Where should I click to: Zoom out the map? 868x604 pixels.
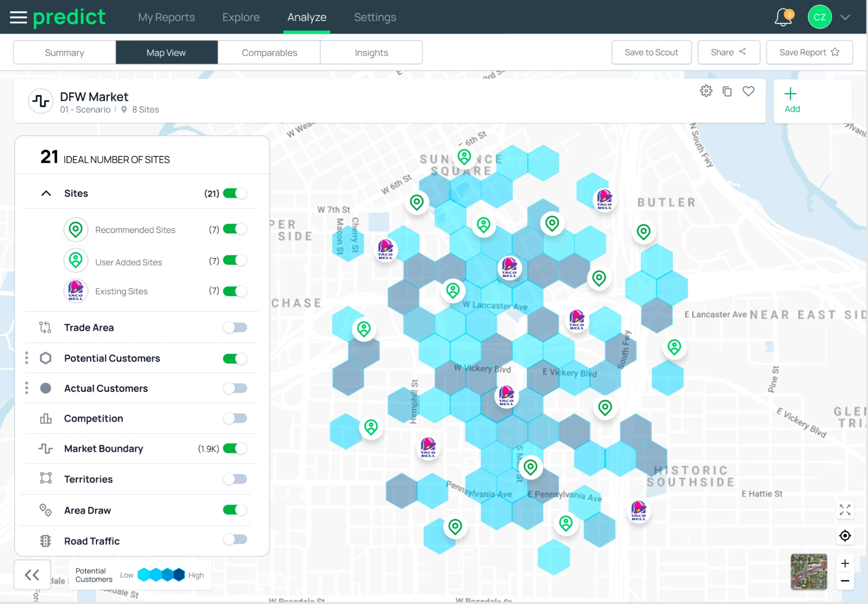[x=845, y=581]
